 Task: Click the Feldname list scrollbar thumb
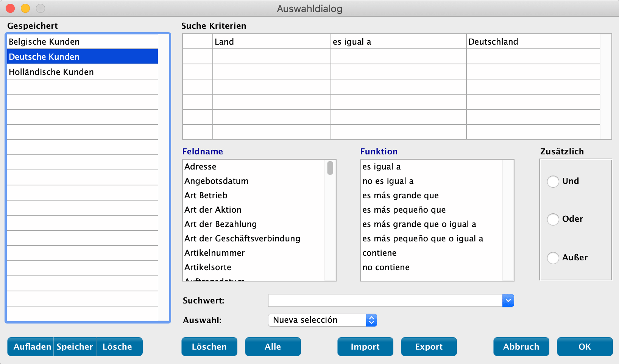330,168
